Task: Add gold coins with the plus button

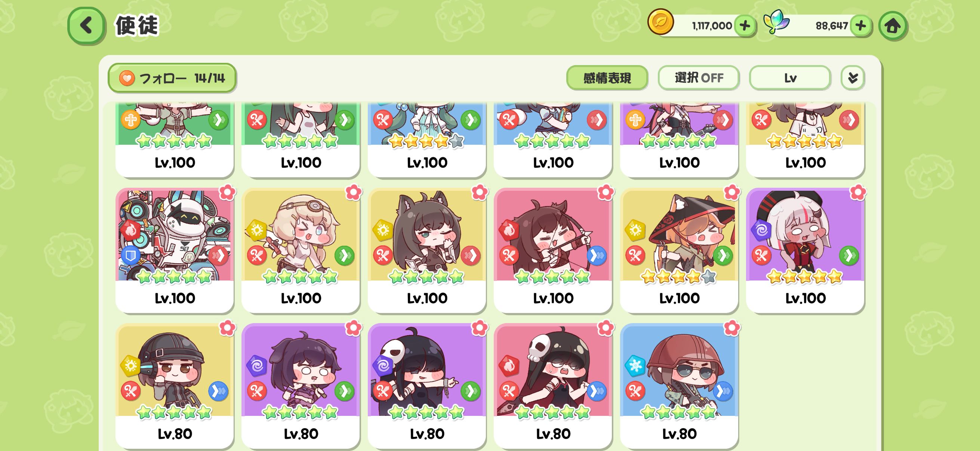Action: pyautogui.click(x=745, y=26)
